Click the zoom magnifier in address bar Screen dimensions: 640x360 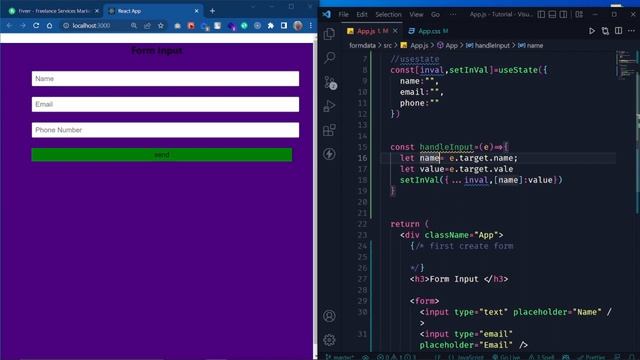[134, 25]
